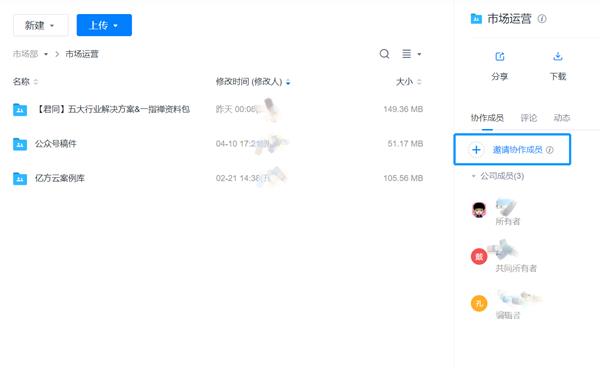This screenshot has width=600, height=368.
Task: Click folder icon of 亿方云案例库
Action: 20,178
